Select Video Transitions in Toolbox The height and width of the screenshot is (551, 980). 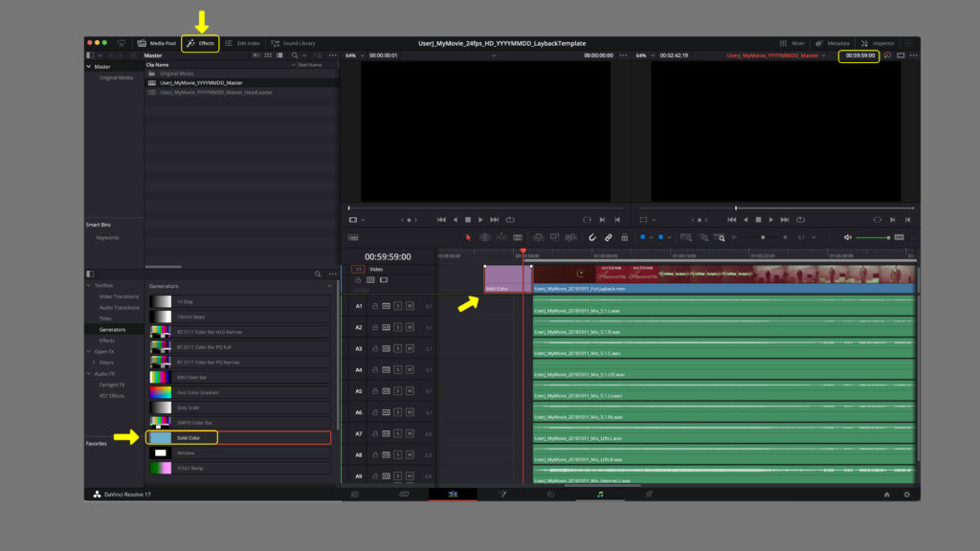click(119, 297)
